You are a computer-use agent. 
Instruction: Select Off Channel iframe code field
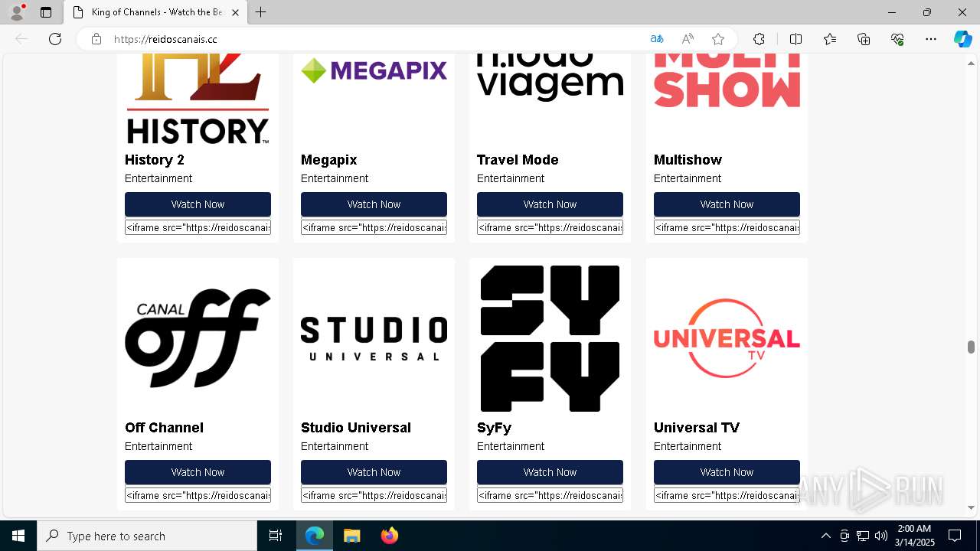(x=198, y=495)
